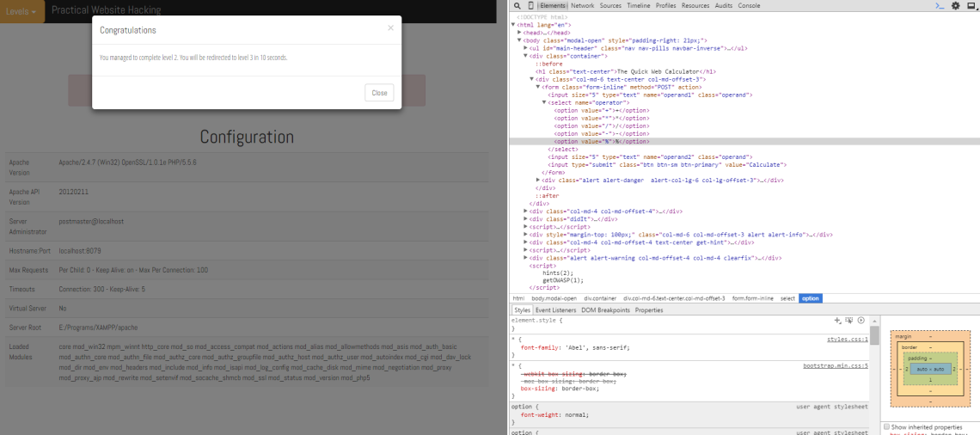Viewport: 980px width, 435px height.
Task: Toggle element state icon in Styles
Action: [848, 320]
